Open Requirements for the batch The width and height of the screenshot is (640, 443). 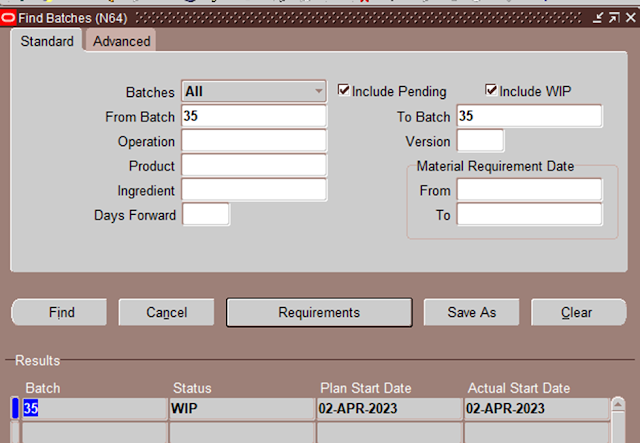319,312
